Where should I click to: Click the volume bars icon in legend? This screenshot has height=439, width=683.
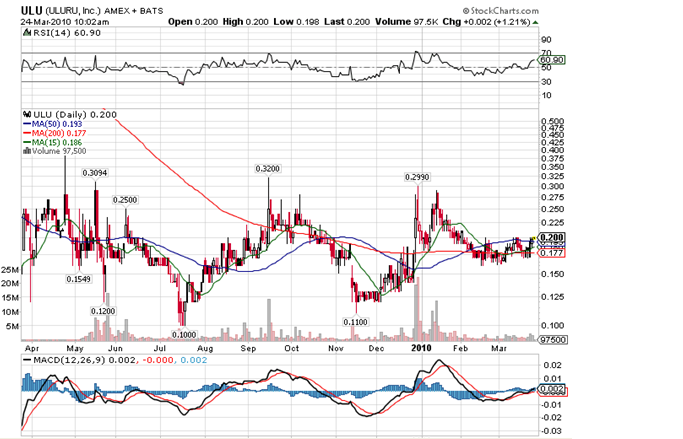coord(27,151)
